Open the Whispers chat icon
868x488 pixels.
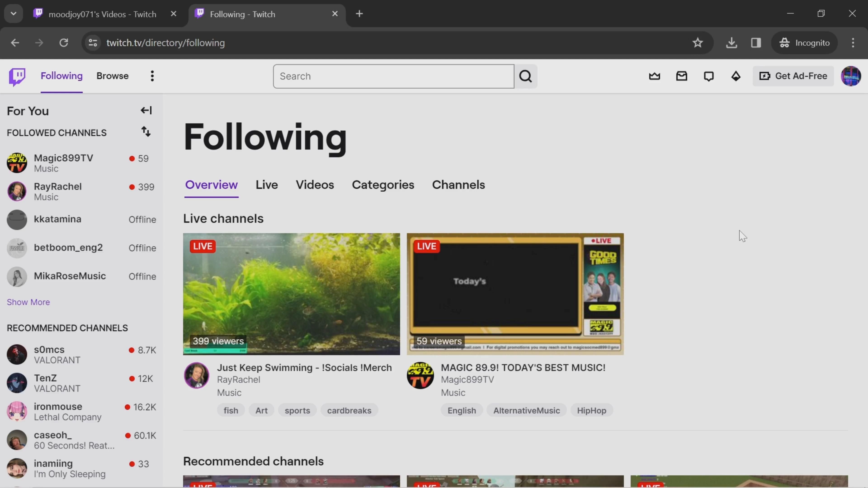pos(709,76)
